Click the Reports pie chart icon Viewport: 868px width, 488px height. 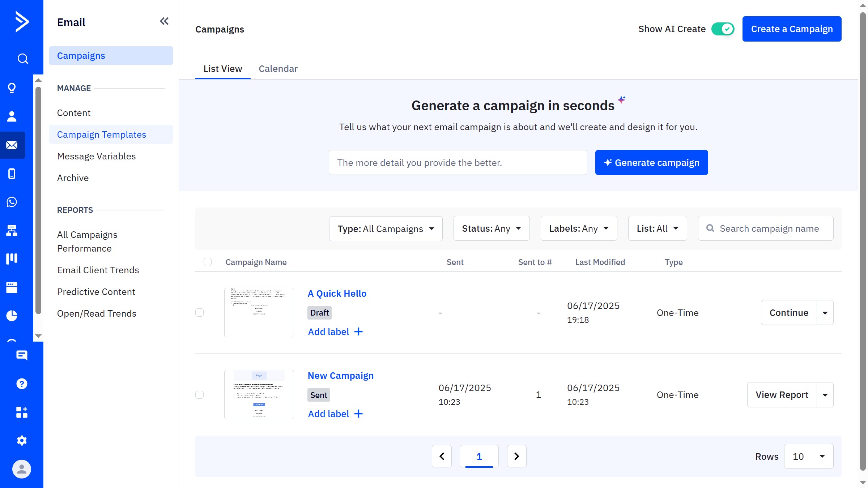tap(12, 316)
